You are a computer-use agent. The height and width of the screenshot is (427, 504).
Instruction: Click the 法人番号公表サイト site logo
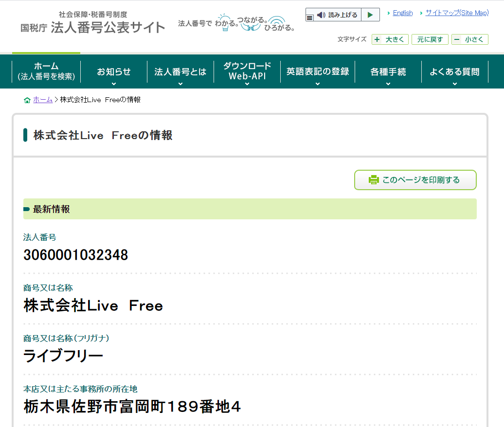93,23
